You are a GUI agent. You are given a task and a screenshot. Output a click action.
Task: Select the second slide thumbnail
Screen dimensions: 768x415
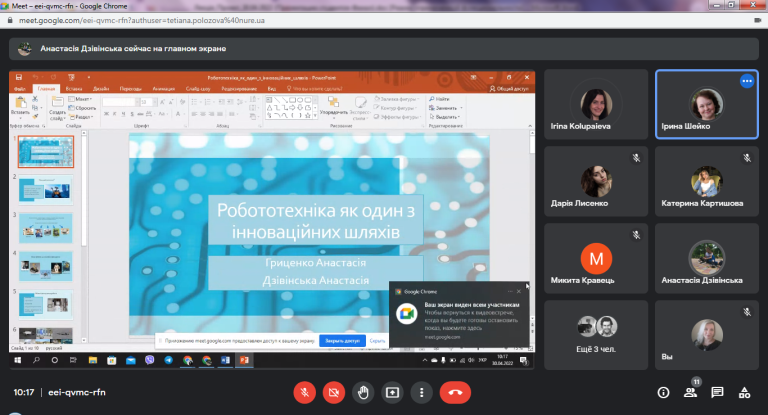[x=46, y=190]
